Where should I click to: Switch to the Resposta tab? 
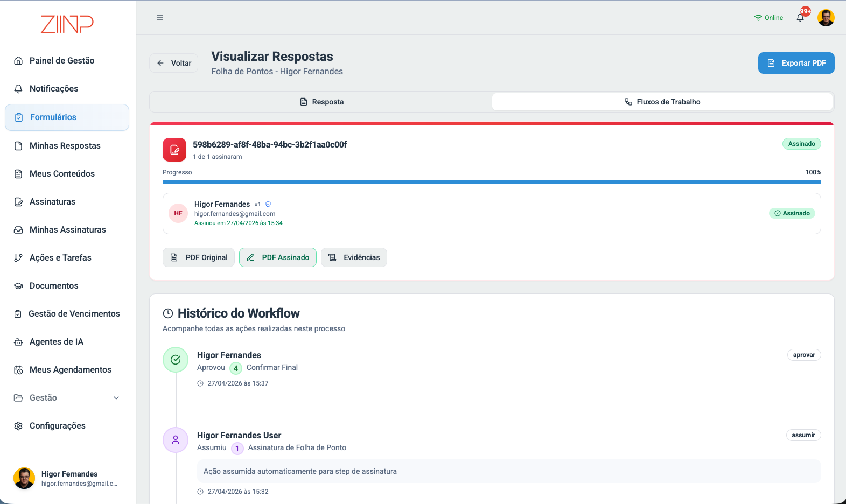click(x=321, y=102)
